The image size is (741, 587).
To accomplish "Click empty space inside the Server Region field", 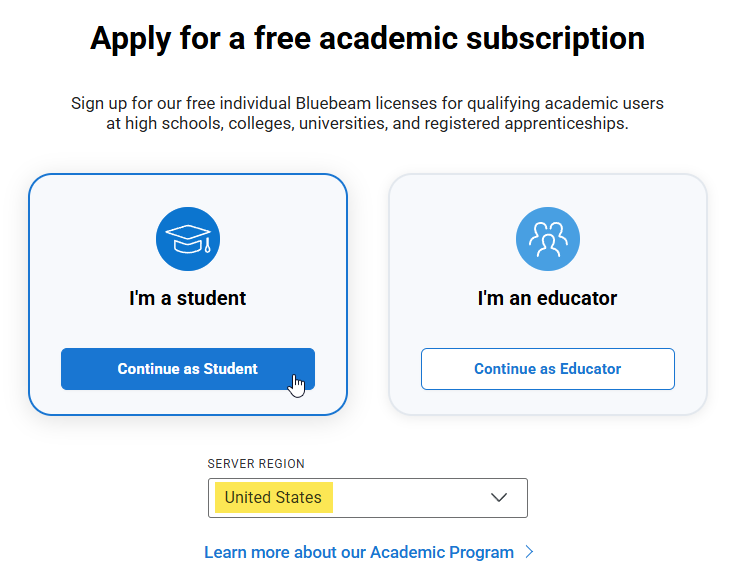I will click(410, 497).
